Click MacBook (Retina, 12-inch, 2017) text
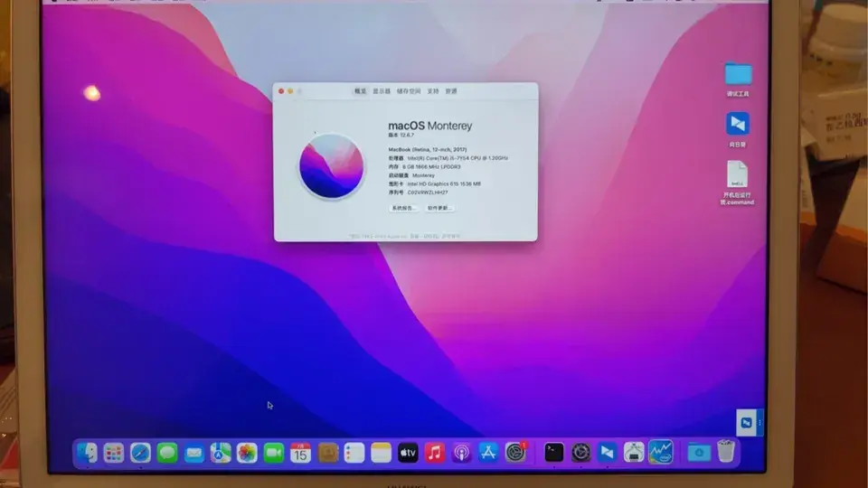The width and height of the screenshot is (868, 488). coord(428,149)
